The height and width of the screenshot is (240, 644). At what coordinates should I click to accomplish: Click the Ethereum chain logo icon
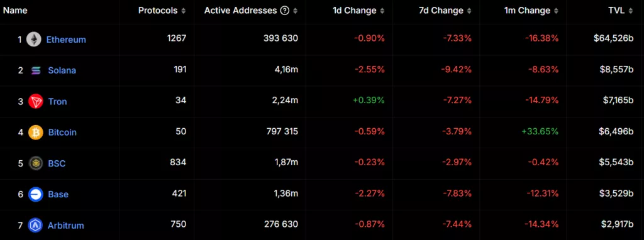coord(34,40)
